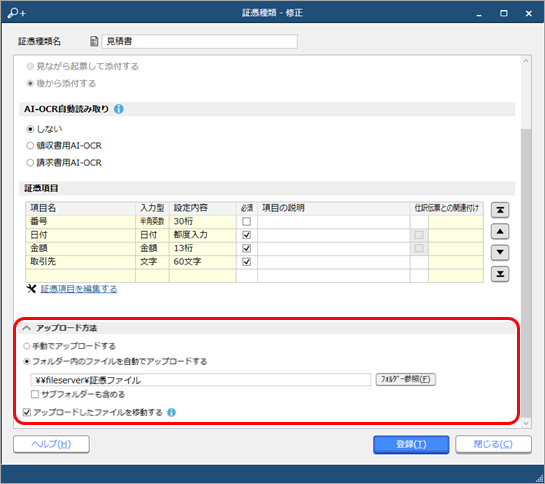Click the 登録(T) button
Viewport: 545px width, 484px height.
click(x=411, y=445)
